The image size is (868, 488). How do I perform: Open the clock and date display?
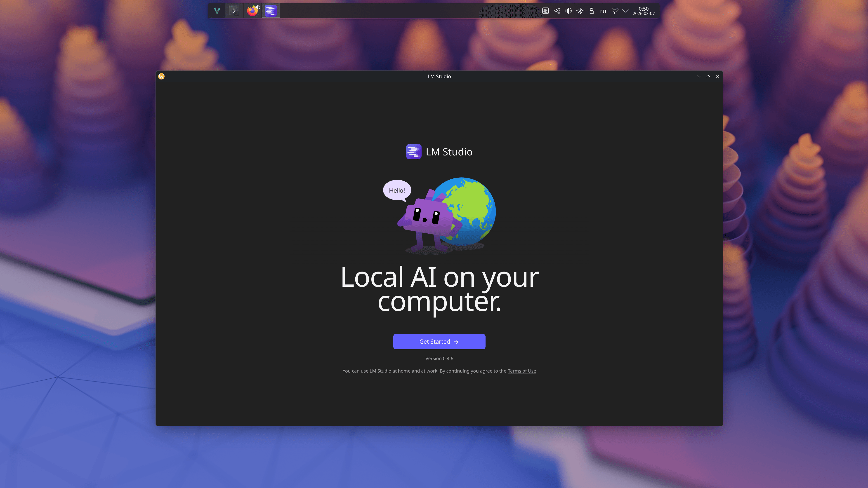644,11
